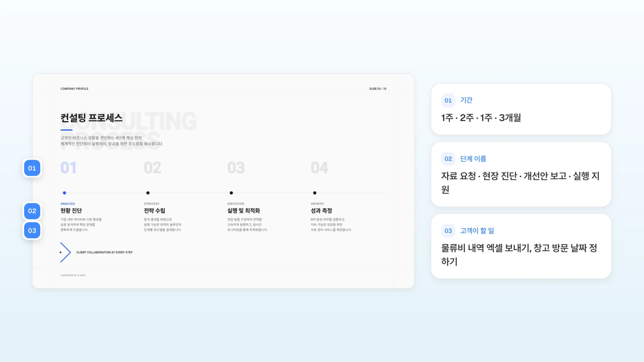Viewport: 644px width, 362px height.
Task: Select the text '자료 요청 · 현장 진단 · 개선안 보고'
Action: pyautogui.click(x=504, y=176)
